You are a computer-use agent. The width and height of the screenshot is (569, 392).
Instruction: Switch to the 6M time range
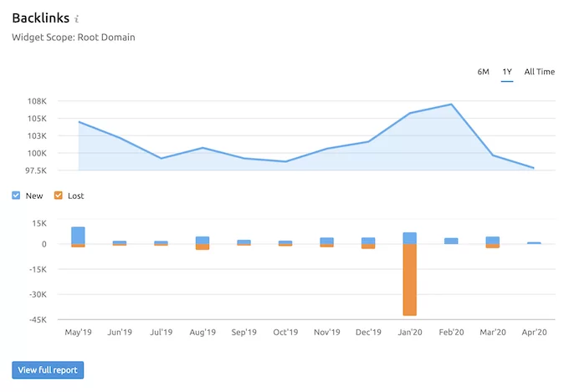click(483, 72)
